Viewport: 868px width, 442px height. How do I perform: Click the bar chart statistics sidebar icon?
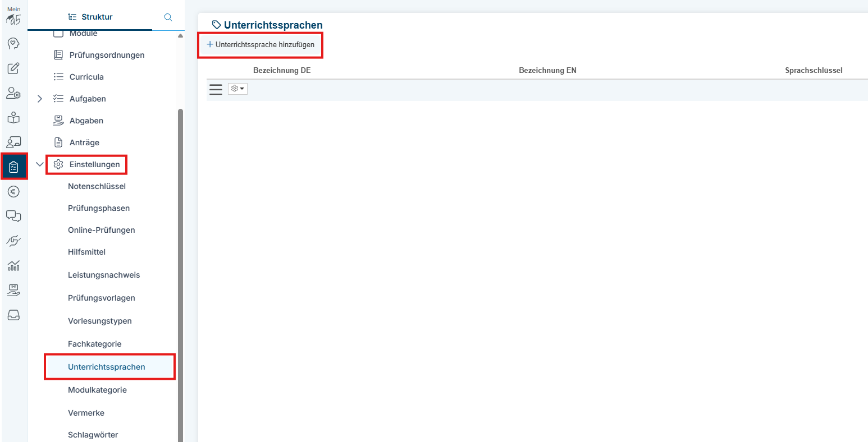[x=13, y=265]
